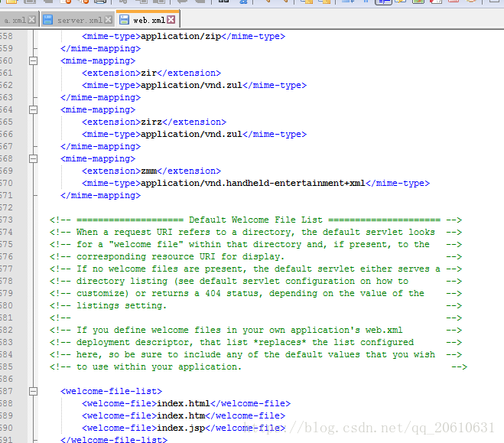Image resolution: width=504 pixels, height=443 pixels.
Task: Click the application/vnd.zul line below zir extension
Action: pos(194,85)
